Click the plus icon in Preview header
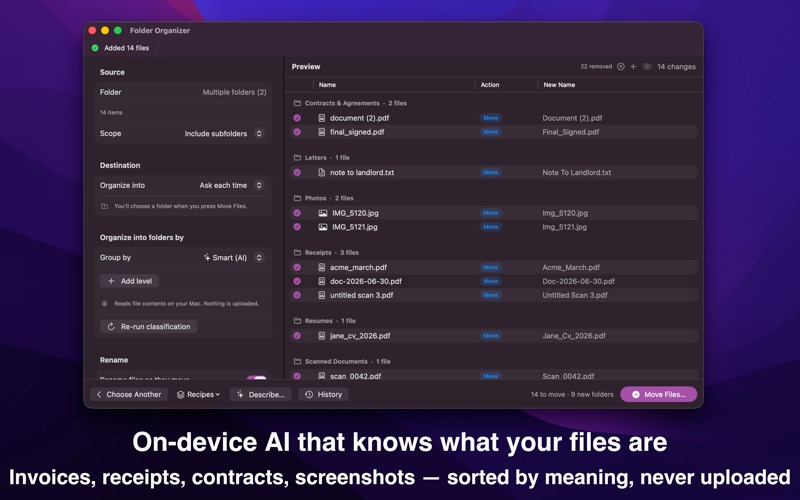The width and height of the screenshot is (800, 500). pyautogui.click(x=633, y=66)
